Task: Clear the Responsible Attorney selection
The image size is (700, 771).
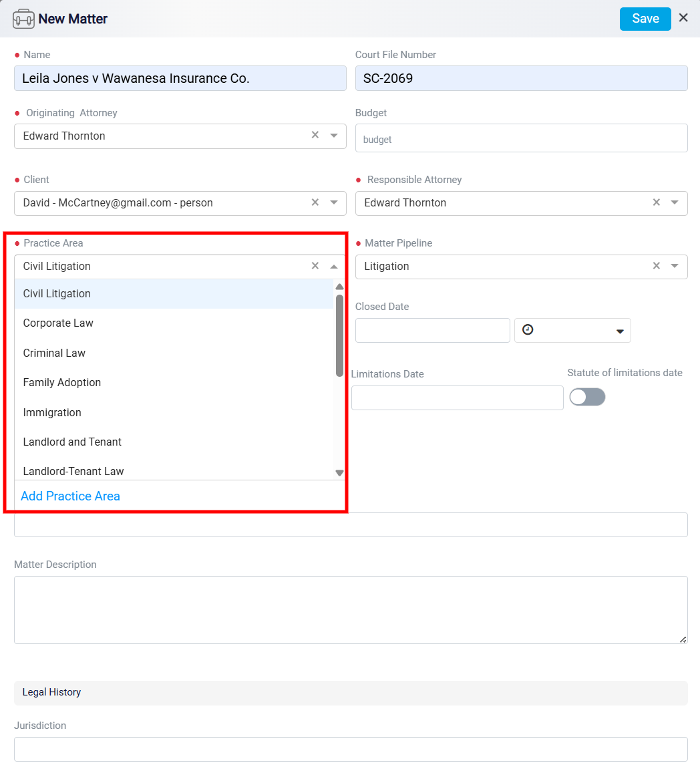Action: point(656,202)
